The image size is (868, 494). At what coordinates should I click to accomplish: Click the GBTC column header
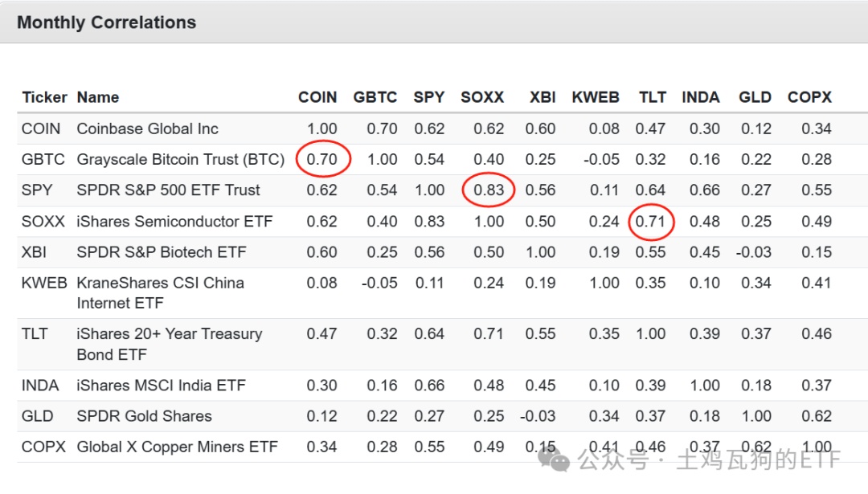pyautogui.click(x=375, y=97)
